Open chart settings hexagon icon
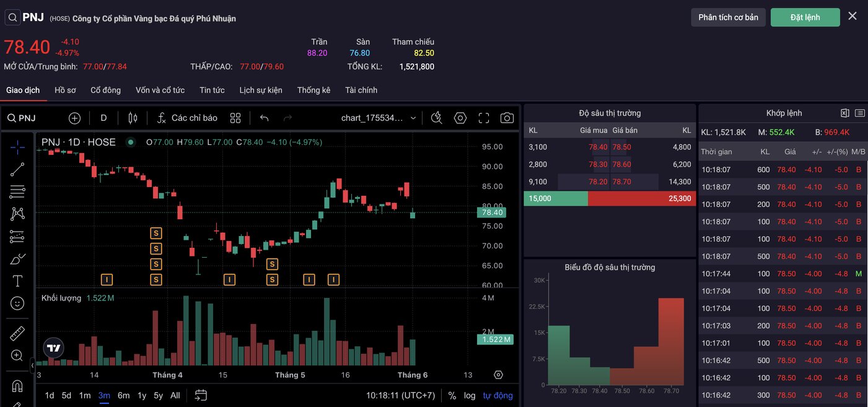868x407 pixels. click(460, 118)
